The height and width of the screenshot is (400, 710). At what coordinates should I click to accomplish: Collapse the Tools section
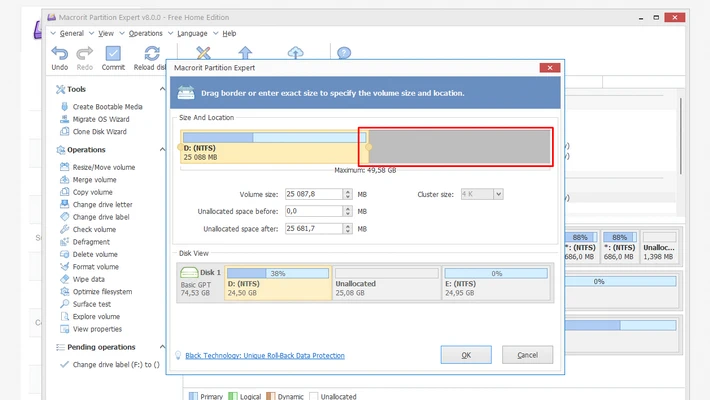click(162, 89)
